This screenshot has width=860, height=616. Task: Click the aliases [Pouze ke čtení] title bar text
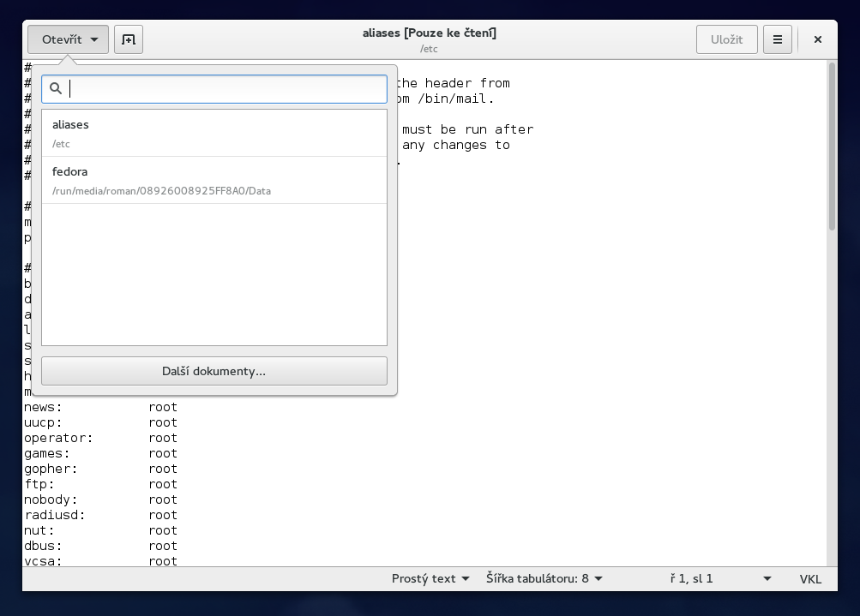429,33
